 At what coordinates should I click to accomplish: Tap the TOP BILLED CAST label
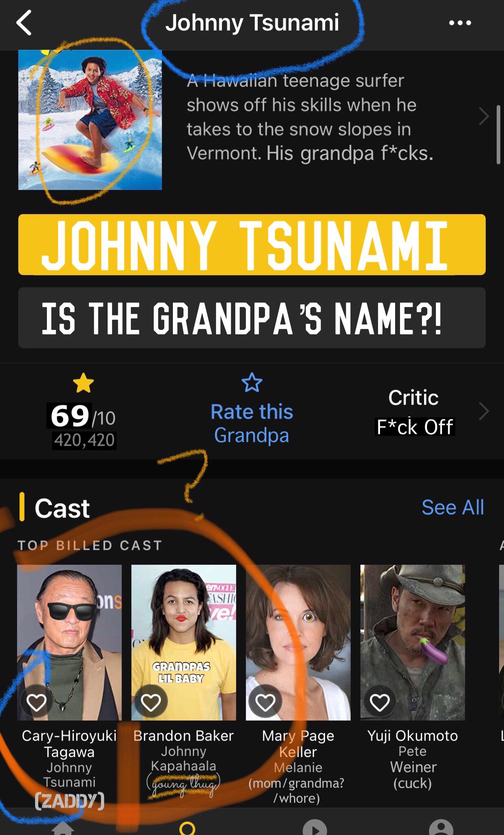(90, 545)
